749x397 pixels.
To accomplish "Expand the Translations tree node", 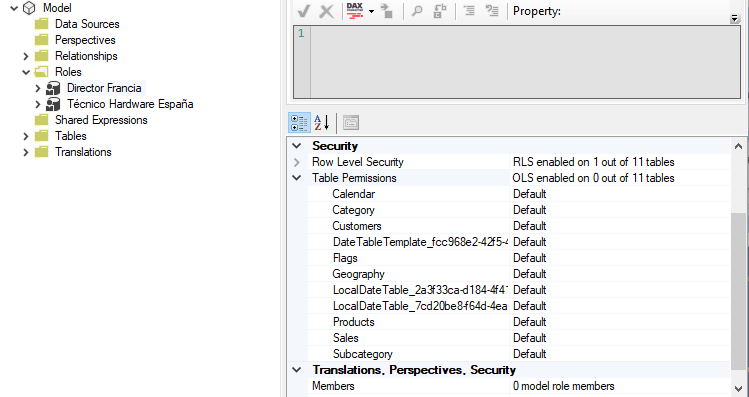I will [26, 152].
